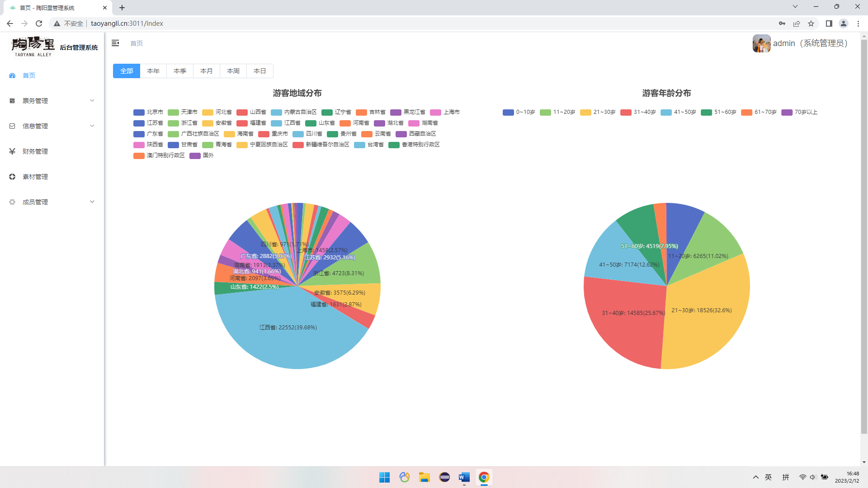Click the 信息管理 sidebar icon
Image resolution: width=868 pixels, height=488 pixels.
(x=12, y=126)
